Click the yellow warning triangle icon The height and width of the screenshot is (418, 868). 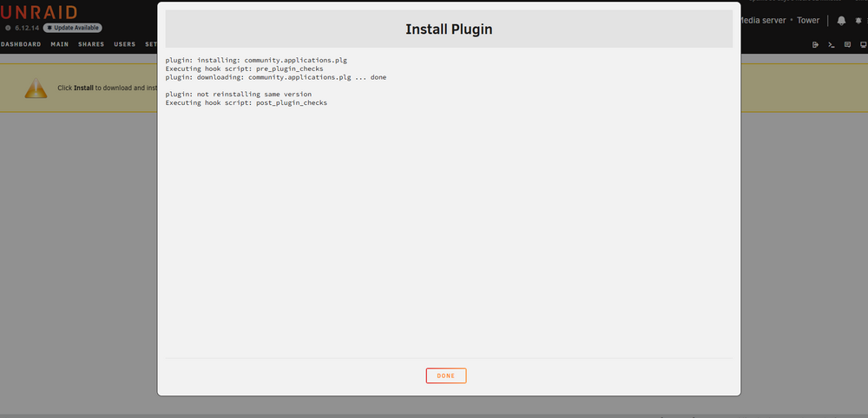point(36,88)
